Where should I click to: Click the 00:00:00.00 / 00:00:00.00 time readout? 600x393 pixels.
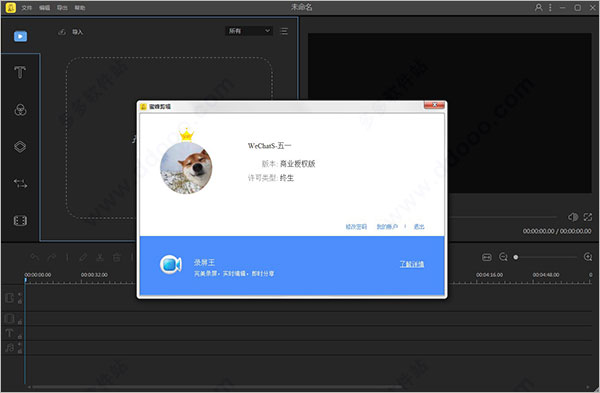pos(557,231)
